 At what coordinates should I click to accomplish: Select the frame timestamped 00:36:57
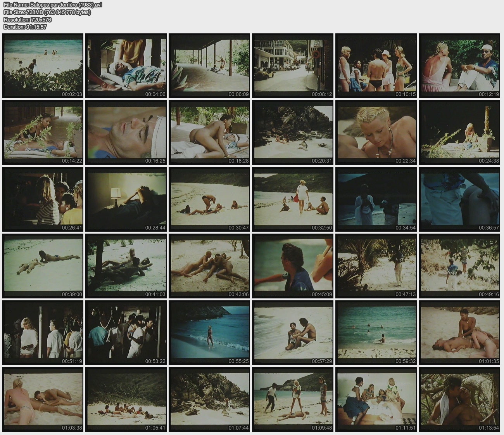click(x=459, y=199)
